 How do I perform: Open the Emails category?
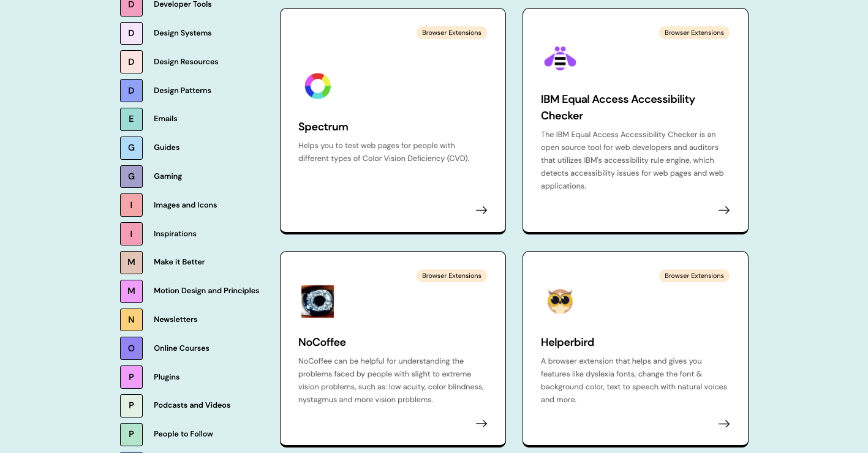pyautogui.click(x=165, y=119)
